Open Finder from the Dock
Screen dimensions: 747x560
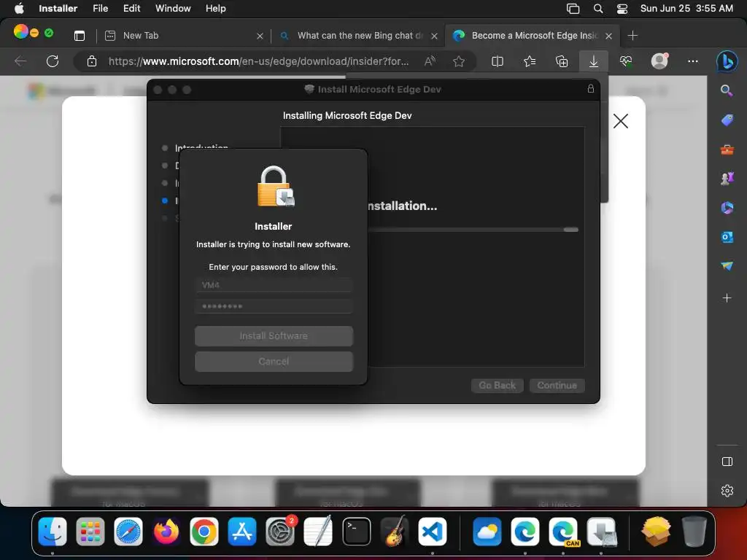coord(53,531)
